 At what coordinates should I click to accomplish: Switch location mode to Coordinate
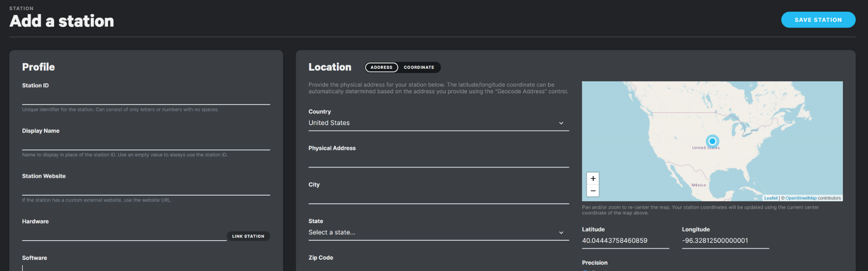click(419, 67)
